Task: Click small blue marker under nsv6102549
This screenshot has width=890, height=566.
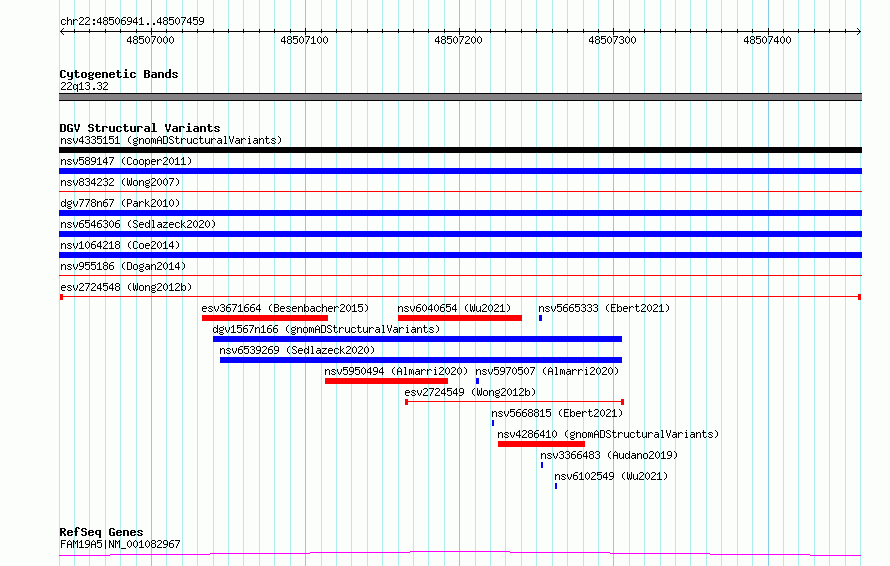Action: pyautogui.click(x=556, y=486)
